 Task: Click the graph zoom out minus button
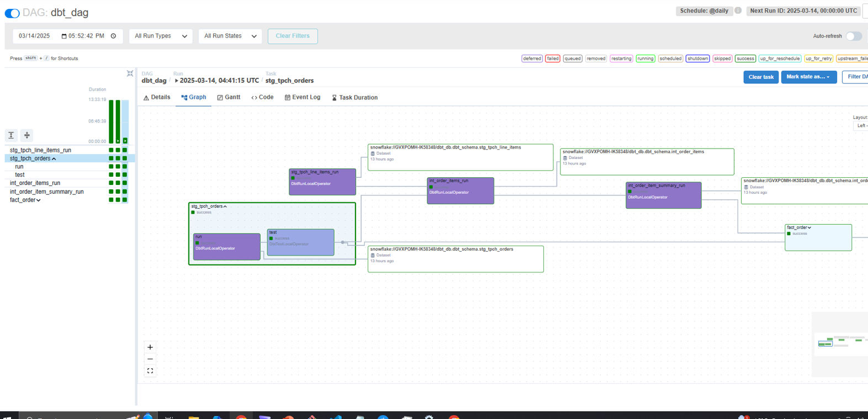(x=150, y=359)
